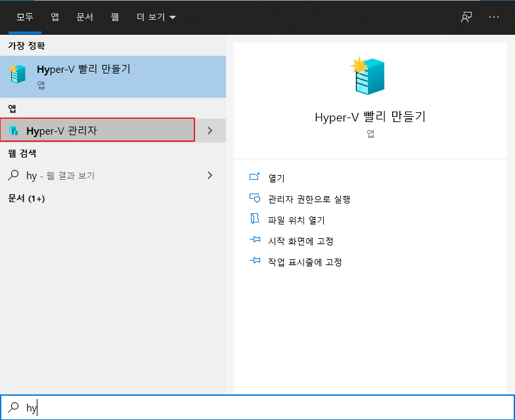Switch to the 문서 tab

click(x=84, y=17)
